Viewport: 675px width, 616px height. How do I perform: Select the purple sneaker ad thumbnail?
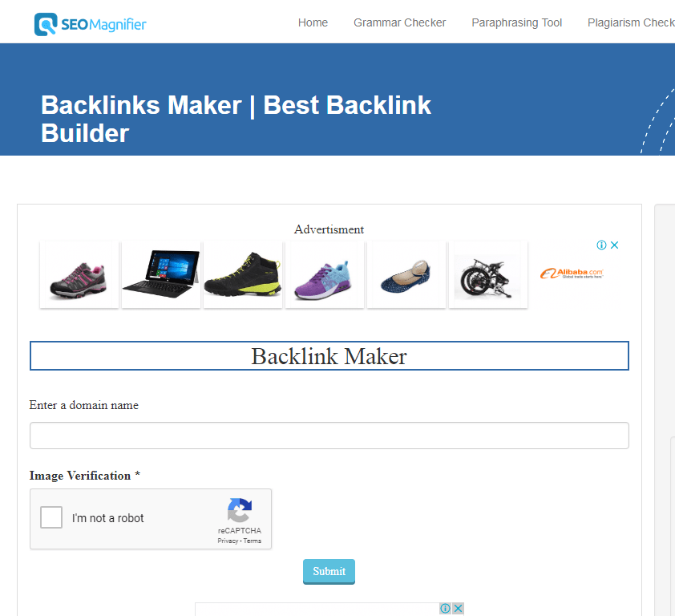pyautogui.click(x=325, y=275)
